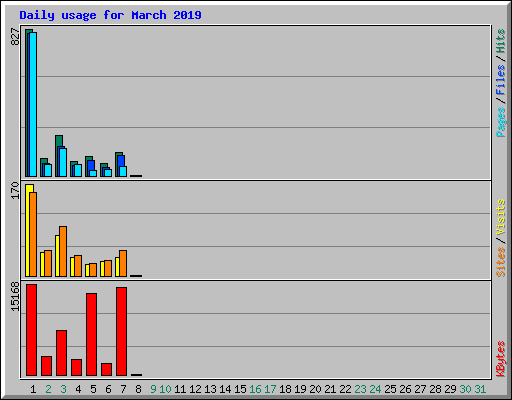Click the orange sites bar for day 5
This screenshot has width=512, height=400.
tap(93, 270)
